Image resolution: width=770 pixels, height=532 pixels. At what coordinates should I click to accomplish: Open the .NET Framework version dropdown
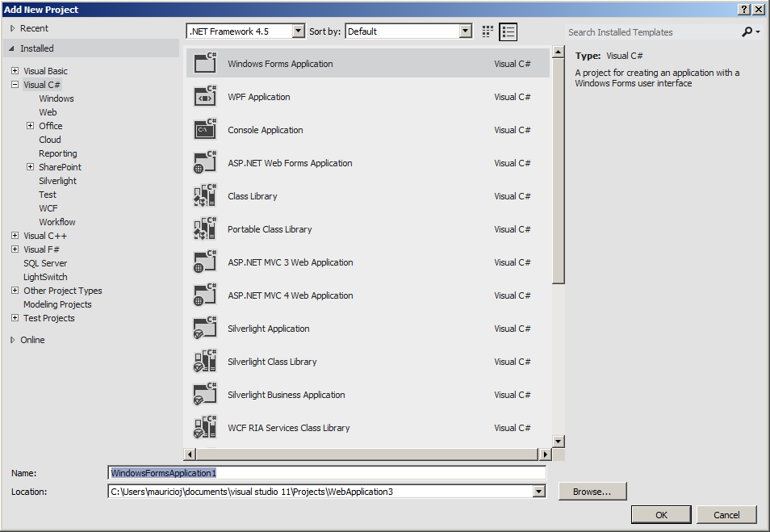coord(298,31)
